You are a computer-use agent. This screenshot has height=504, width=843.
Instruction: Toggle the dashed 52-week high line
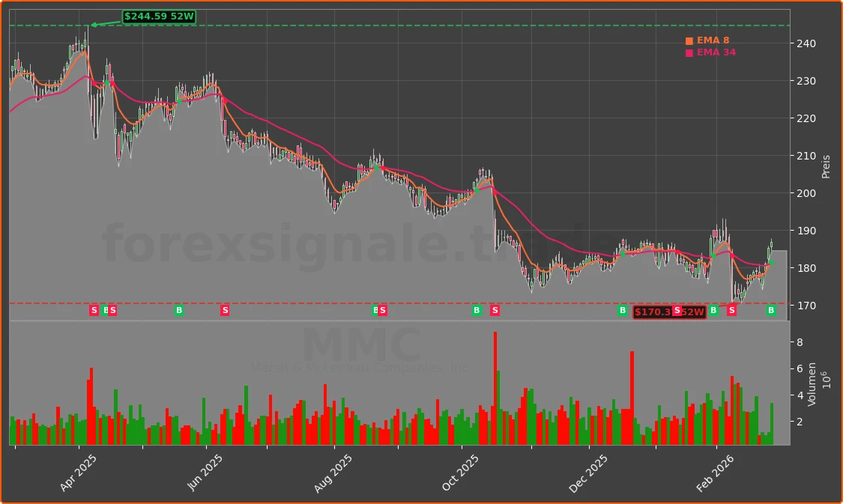(x=375, y=23)
